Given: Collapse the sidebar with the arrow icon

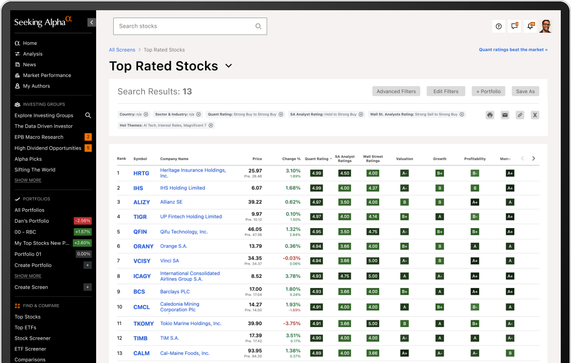Looking at the screenshot, I should click(91, 23).
